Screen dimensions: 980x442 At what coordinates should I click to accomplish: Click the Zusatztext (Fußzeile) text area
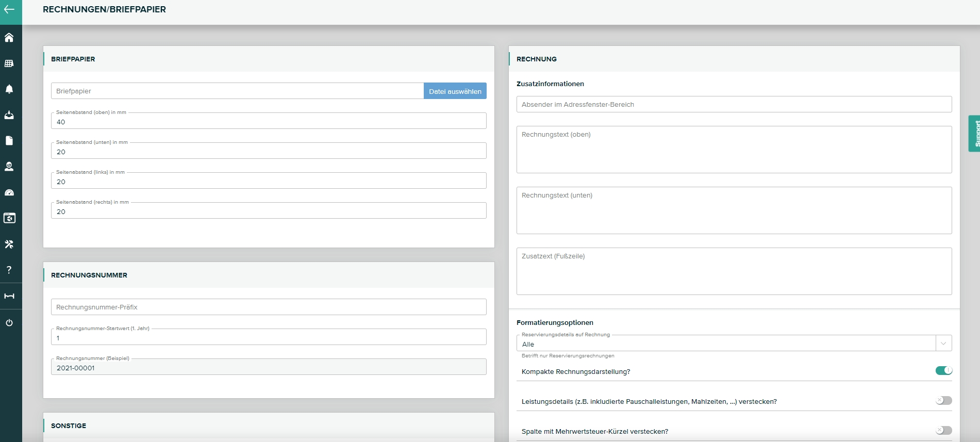(734, 271)
